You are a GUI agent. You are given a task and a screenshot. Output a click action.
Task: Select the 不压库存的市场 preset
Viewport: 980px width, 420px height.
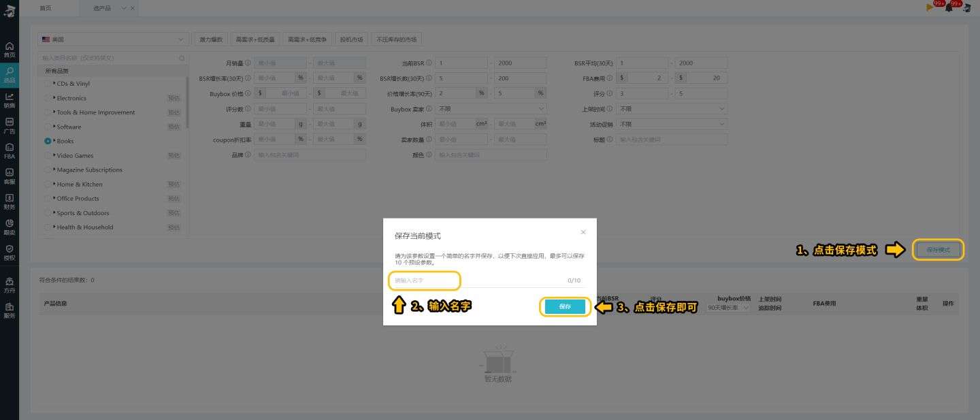coord(397,39)
